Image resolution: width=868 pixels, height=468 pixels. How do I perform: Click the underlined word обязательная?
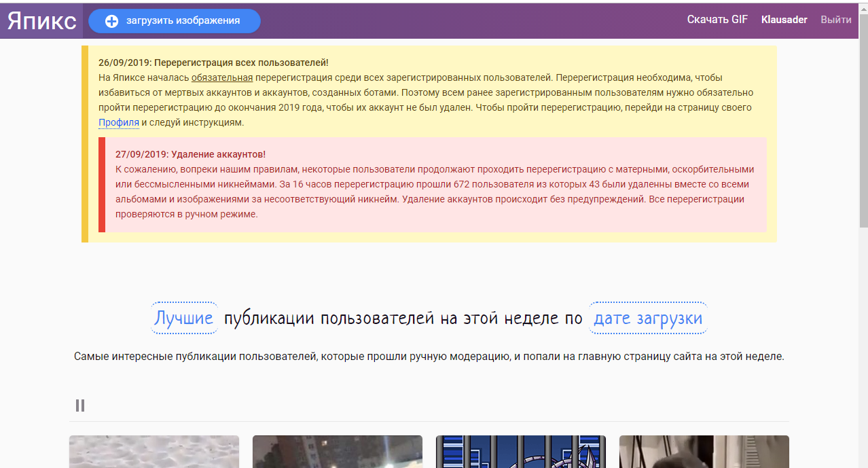(222, 77)
